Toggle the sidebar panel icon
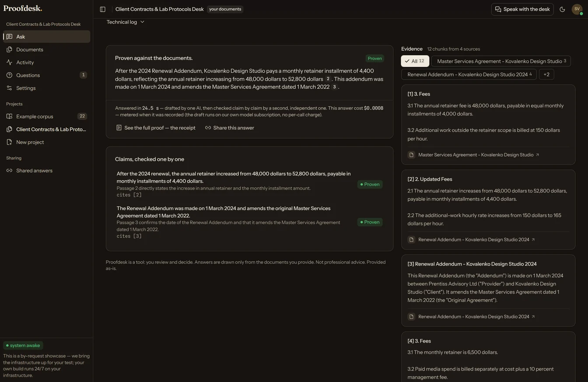Screen dimensions: 588x382 pos(102,9)
